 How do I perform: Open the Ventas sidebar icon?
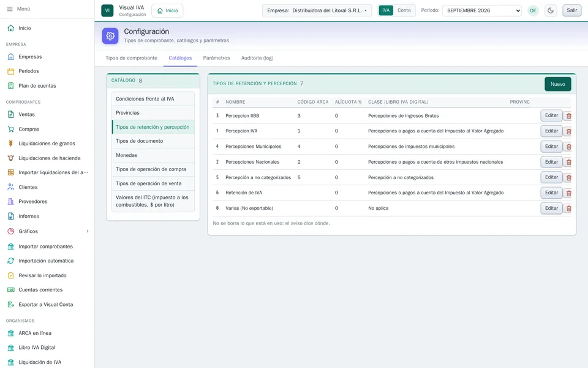11,115
